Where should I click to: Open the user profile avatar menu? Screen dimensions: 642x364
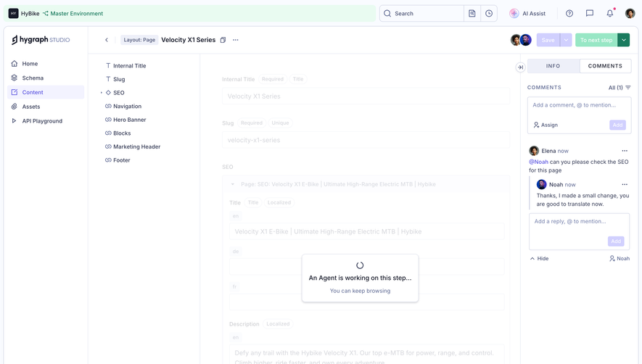point(630,14)
